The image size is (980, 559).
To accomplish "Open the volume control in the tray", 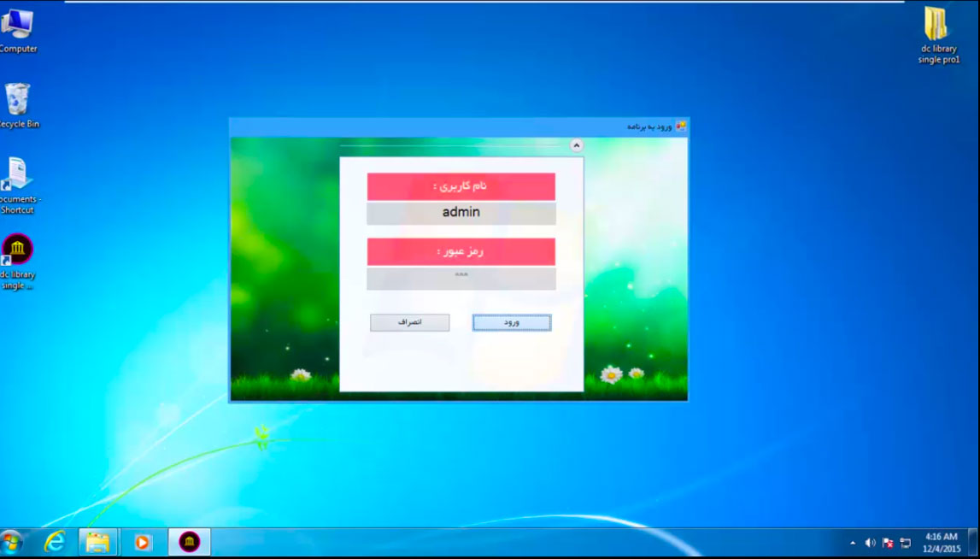I will click(x=870, y=543).
